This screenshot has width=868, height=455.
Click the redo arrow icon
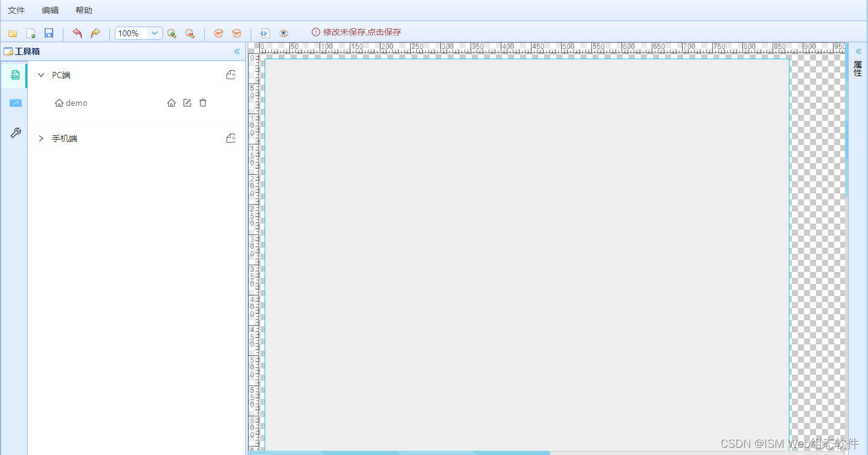click(95, 33)
